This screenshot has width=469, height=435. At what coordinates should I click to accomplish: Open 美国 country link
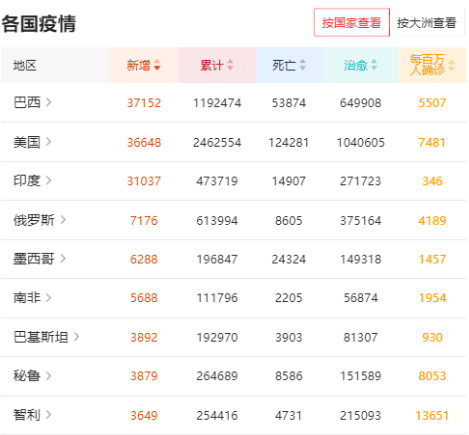(x=27, y=142)
